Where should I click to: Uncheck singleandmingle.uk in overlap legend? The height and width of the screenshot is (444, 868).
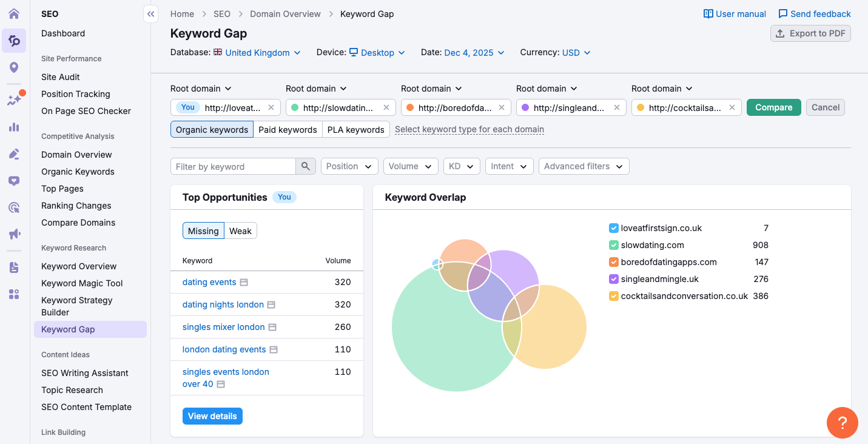coord(613,279)
